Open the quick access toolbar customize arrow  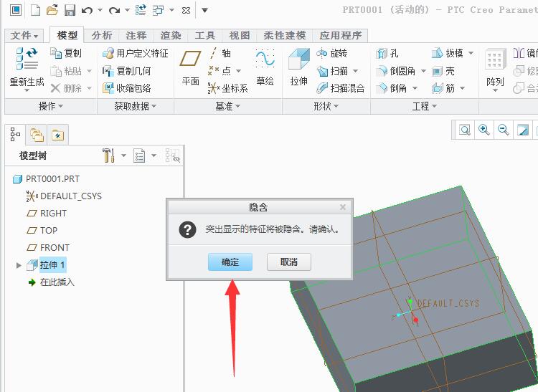tap(204, 10)
